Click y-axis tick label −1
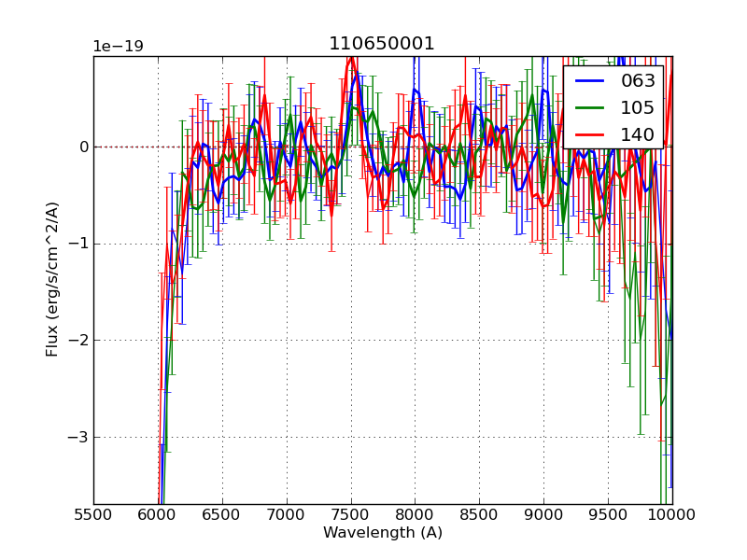 pyautogui.click(x=78, y=244)
